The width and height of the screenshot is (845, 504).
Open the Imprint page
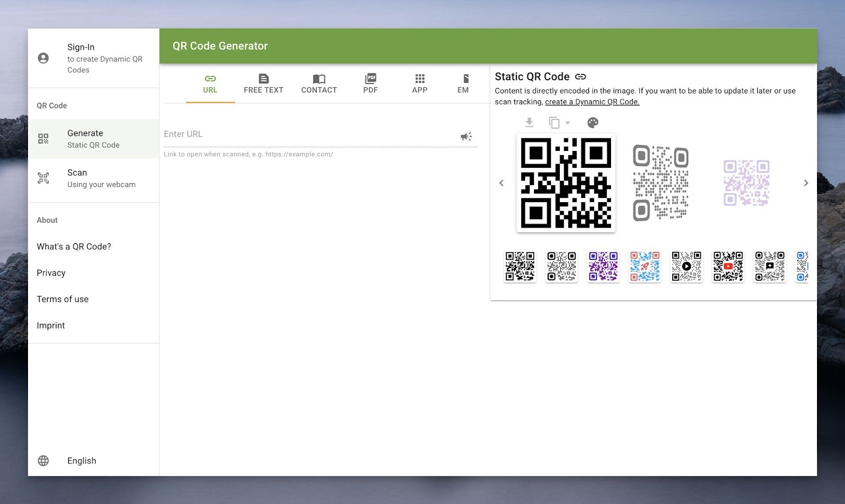pyautogui.click(x=51, y=326)
